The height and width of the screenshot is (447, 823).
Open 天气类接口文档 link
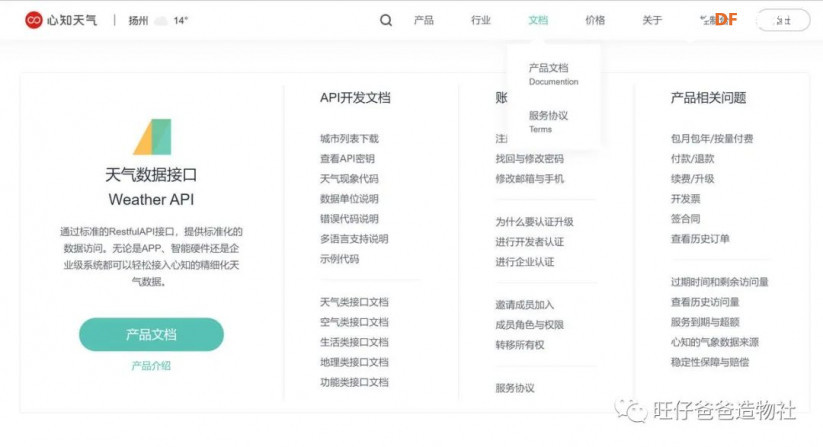pyautogui.click(x=354, y=302)
